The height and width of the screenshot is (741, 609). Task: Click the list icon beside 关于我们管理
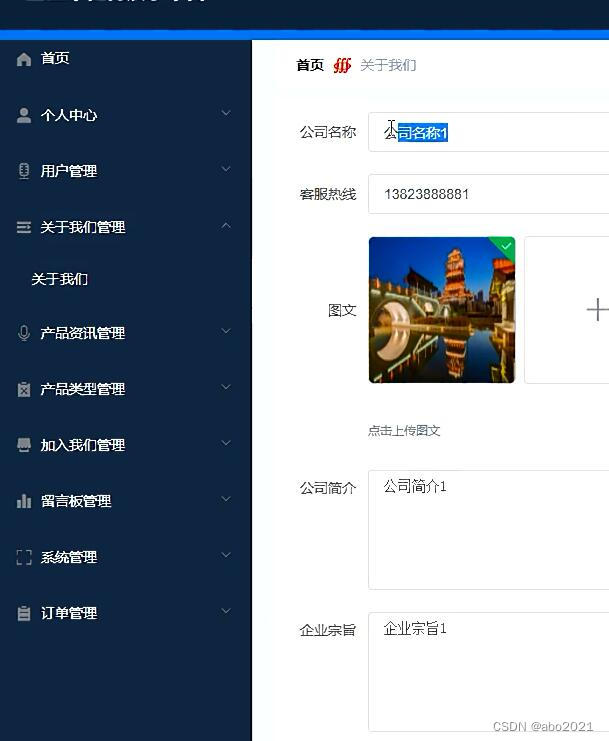point(24,227)
